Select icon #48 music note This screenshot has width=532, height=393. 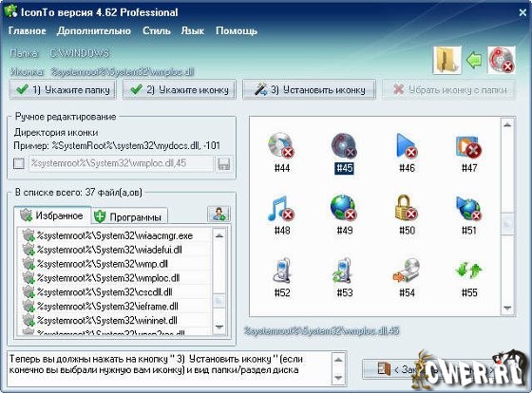point(281,208)
